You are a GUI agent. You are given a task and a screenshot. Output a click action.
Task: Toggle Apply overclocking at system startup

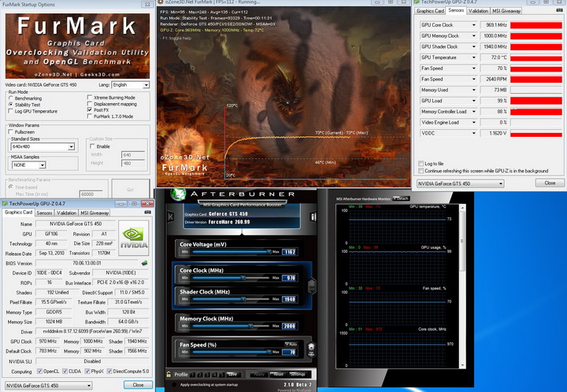coord(174,385)
